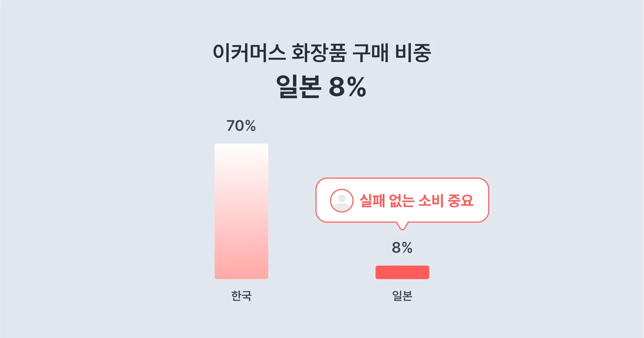Screen dimensions: 644x338
Task: Click the small 8% label above the red bar
Action: 402,248
